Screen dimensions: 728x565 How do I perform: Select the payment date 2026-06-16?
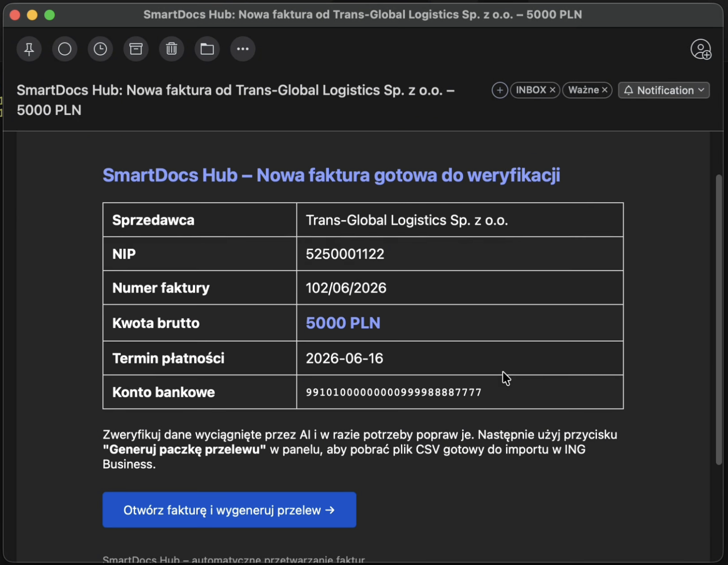[345, 358]
